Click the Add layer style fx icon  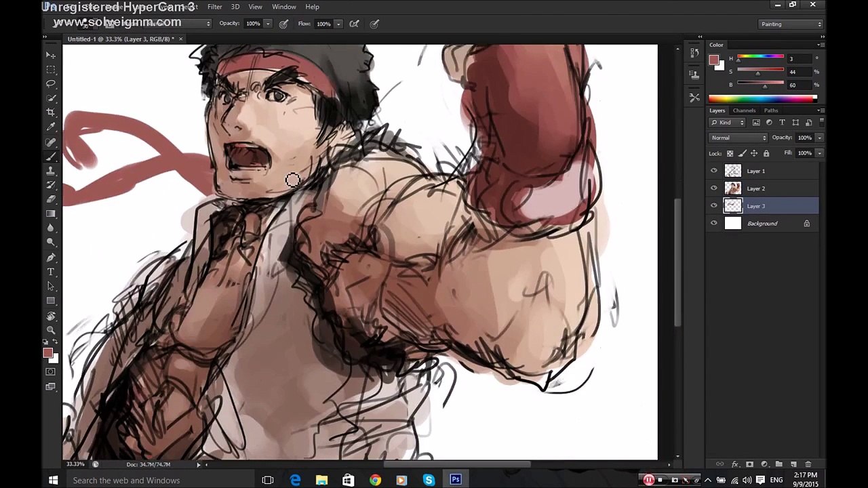(735, 464)
